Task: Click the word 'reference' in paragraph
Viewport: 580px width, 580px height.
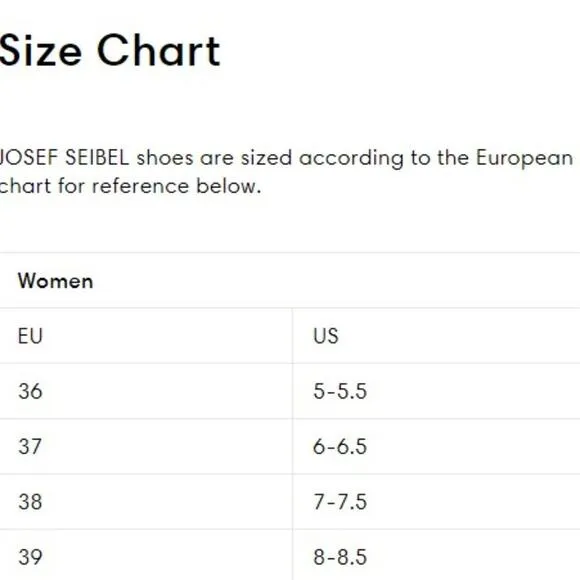Action: [x=141, y=186]
